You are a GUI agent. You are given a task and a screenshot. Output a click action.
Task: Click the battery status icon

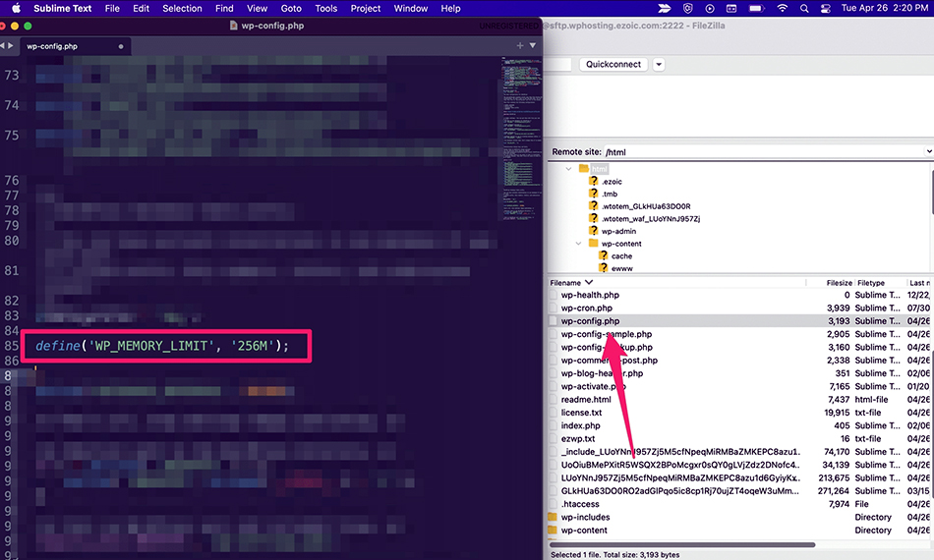(x=756, y=8)
